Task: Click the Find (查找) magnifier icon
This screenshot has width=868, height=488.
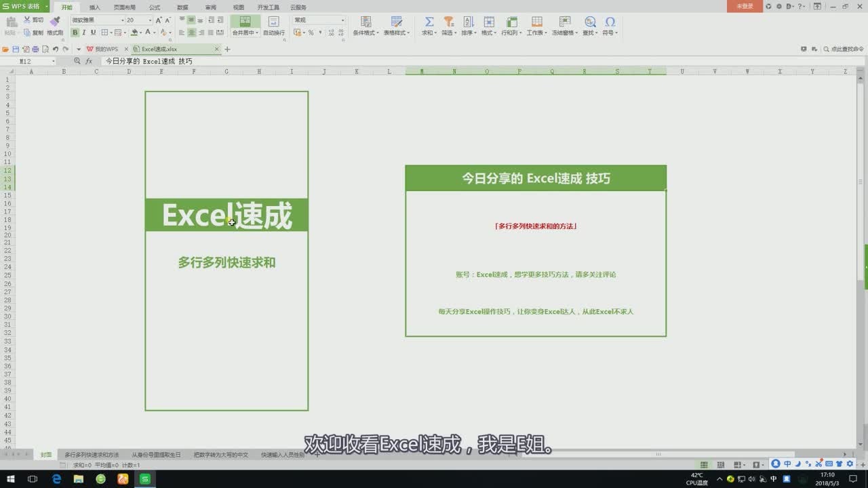Action: tap(590, 22)
